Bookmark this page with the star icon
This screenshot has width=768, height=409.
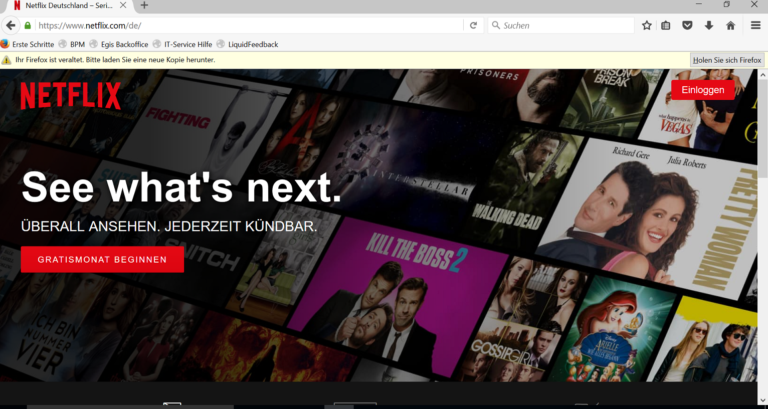[x=647, y=25]
